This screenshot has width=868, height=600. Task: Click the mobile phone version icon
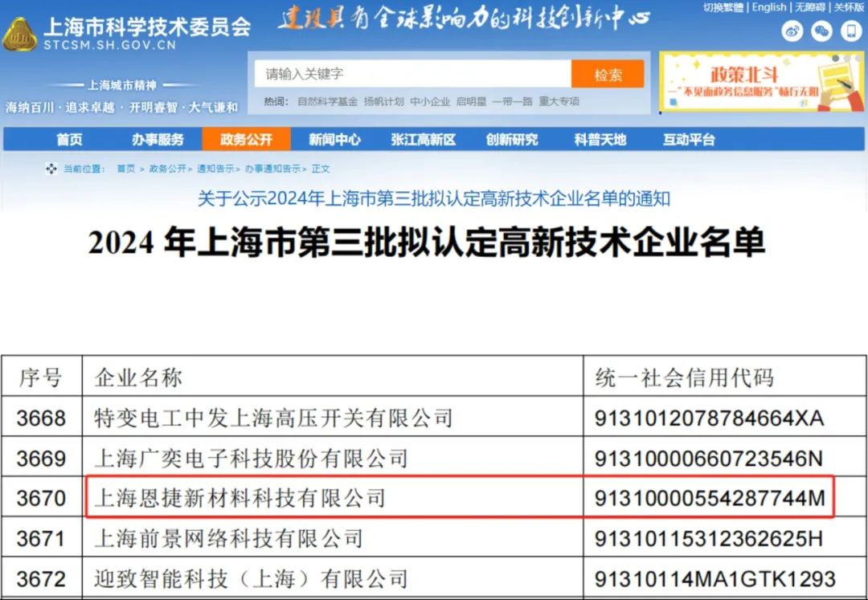[x=851, y=31]
